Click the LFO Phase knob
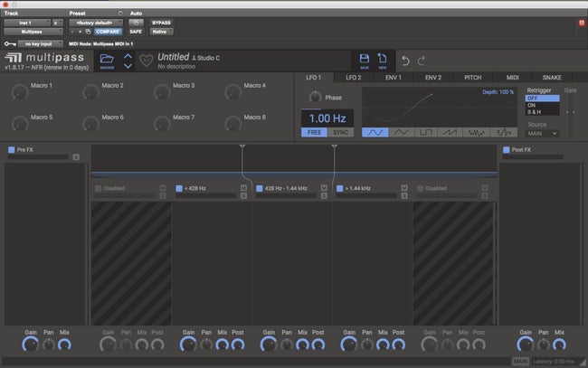588x368 pixels. pyautogui.click(x=315, y=97)
